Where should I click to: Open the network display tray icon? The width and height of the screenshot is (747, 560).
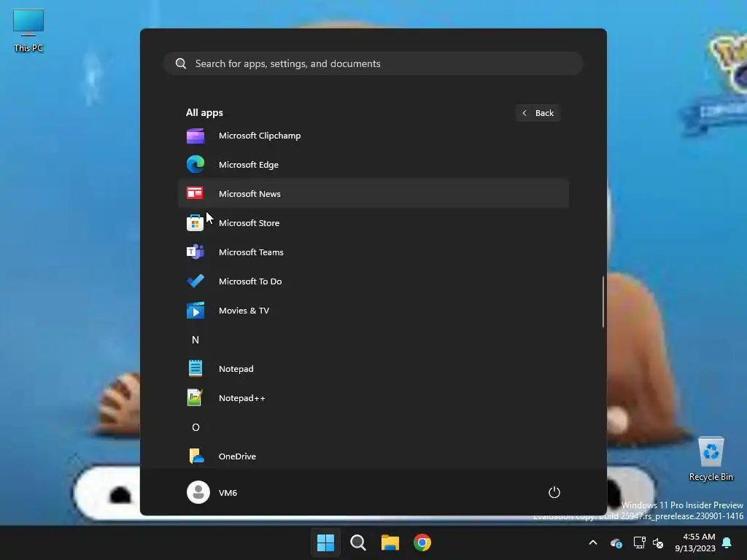(639, 542)
